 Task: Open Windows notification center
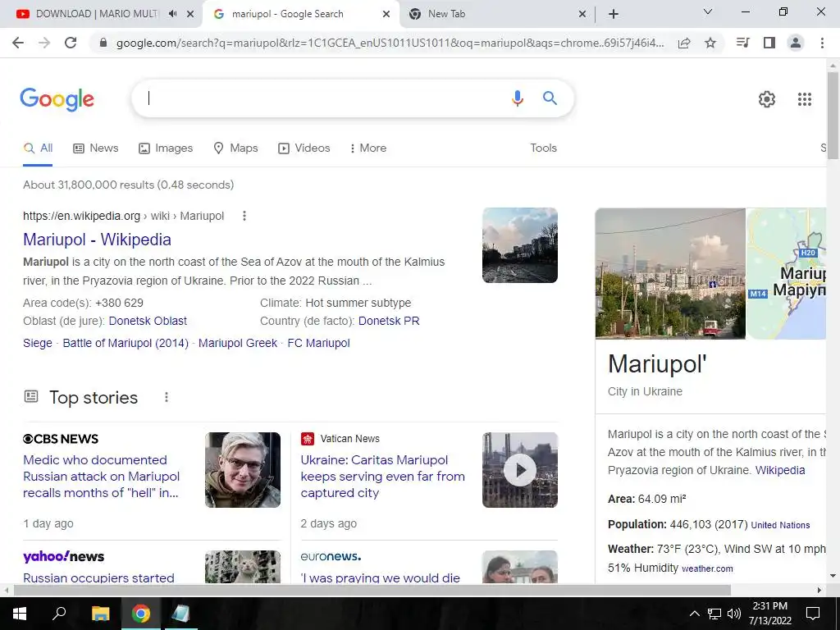point(813,614)
